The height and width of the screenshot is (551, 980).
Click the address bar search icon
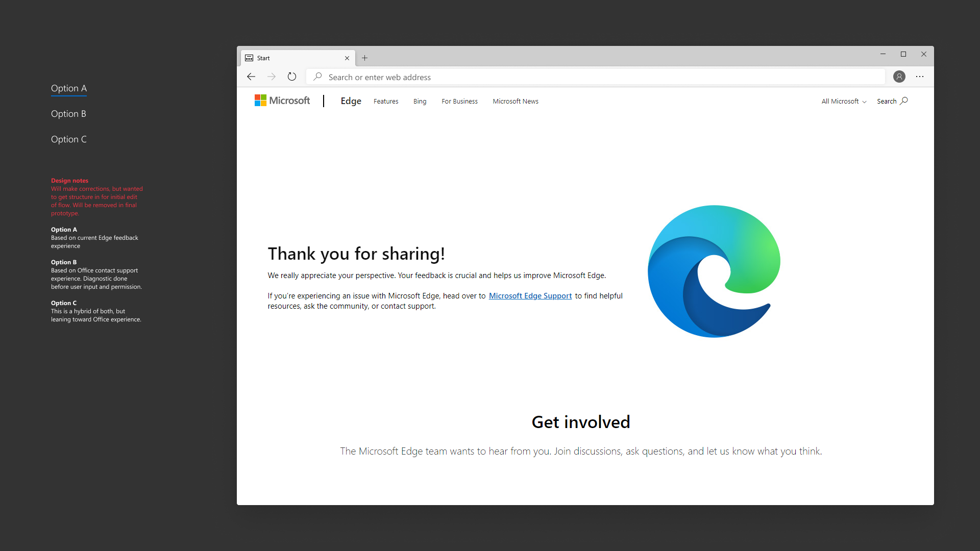pyautogui.click(x=317, y=77)
